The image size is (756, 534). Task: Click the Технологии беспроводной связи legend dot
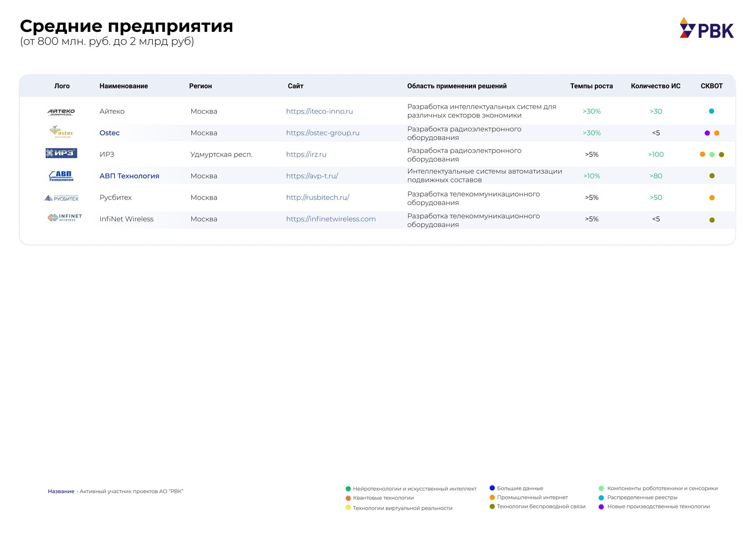pos(492,507)
